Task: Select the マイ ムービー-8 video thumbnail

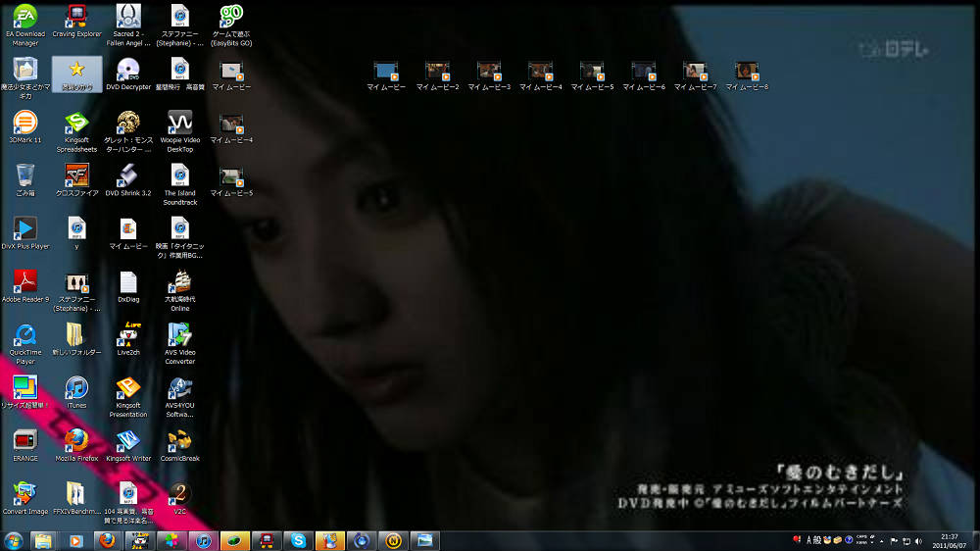Action: (x=747, y=76)
